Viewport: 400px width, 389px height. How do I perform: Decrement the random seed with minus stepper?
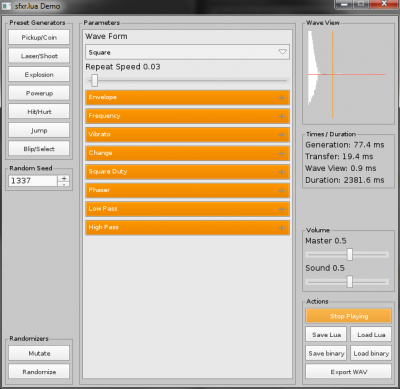tap(64, 184)
